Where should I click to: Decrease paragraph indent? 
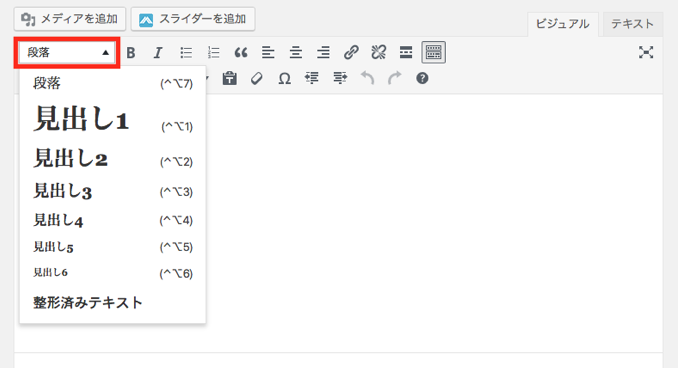tap(312, 79)
